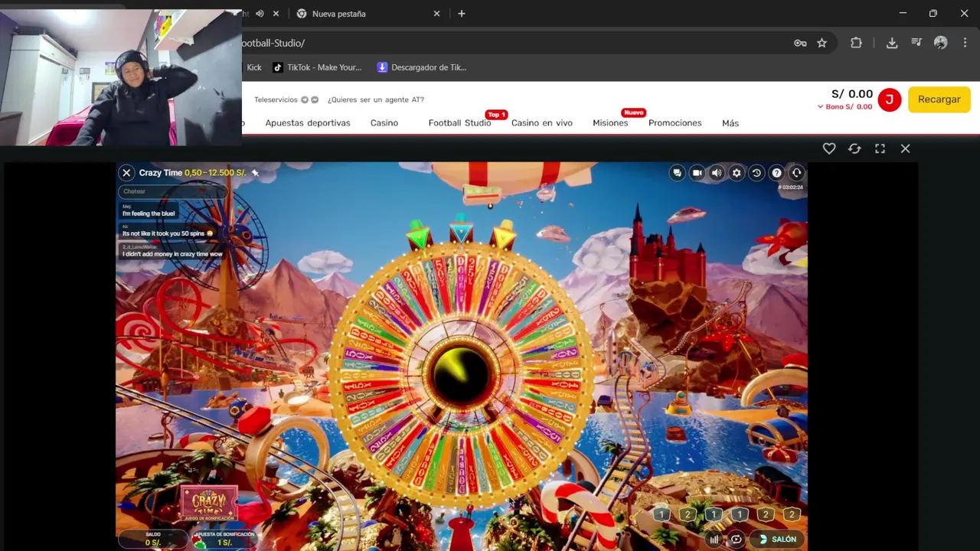The width and height of the screenshot is (980, 551).
Task: Toggle the video camera icon in game
Action: (x=697, y=173)
